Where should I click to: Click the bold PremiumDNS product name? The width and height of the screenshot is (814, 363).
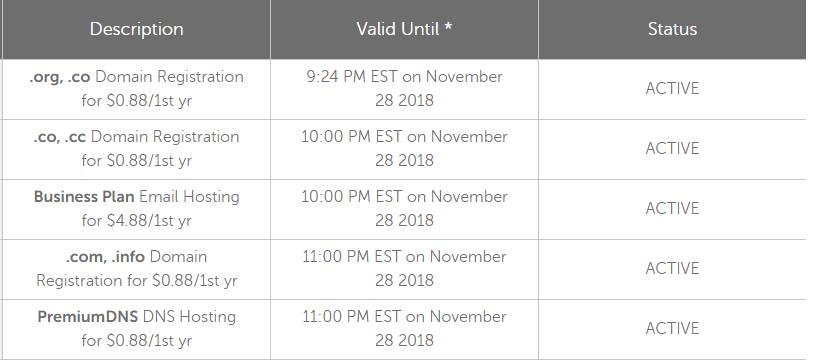(x=87, y=317)
